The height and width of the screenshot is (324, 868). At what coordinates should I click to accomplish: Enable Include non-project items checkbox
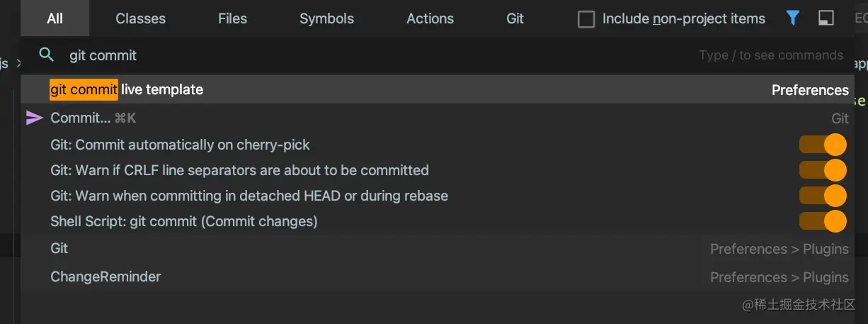point(586,19)
